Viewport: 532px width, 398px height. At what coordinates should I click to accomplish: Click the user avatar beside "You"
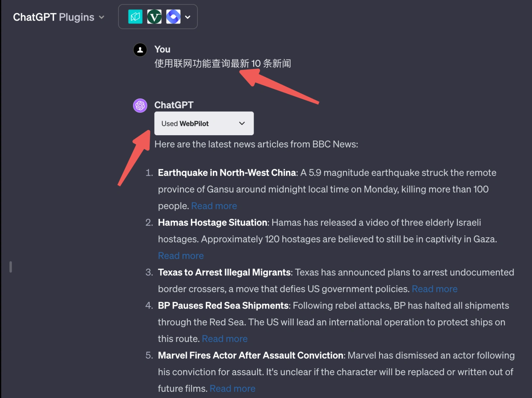[140, 50]
